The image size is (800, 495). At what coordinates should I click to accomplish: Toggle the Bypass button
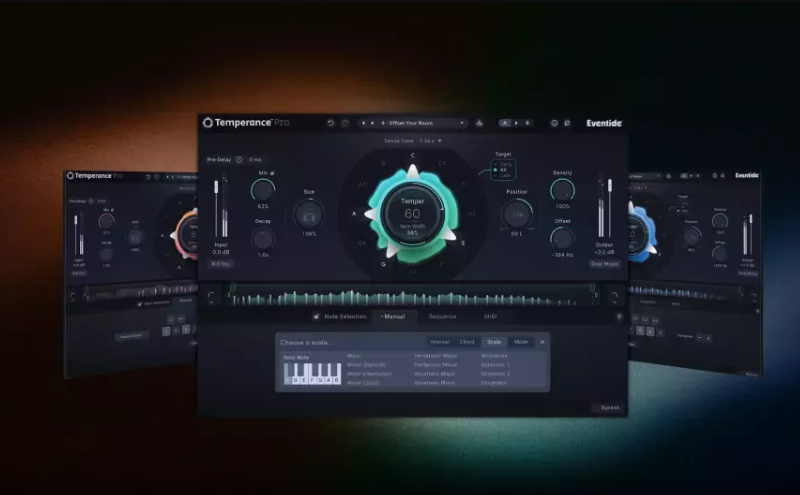tap(607, 408)
